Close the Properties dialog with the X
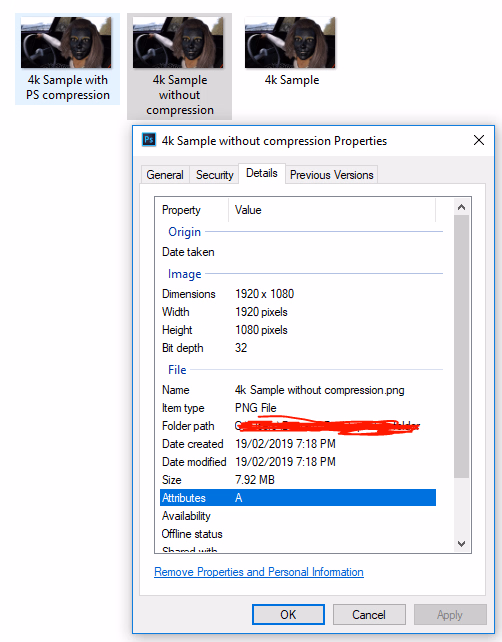Viewport: 502px width, 642px height. 479,140
